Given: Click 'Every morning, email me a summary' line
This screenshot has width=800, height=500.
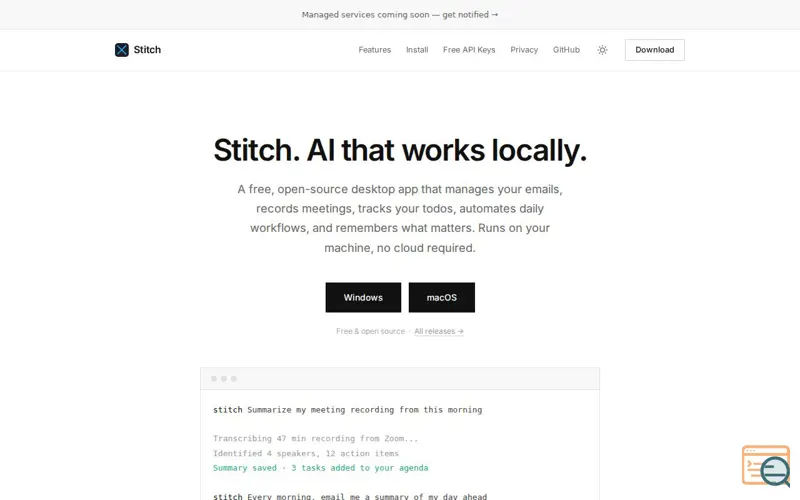Looking at the screenshot, I should point(350,496).
